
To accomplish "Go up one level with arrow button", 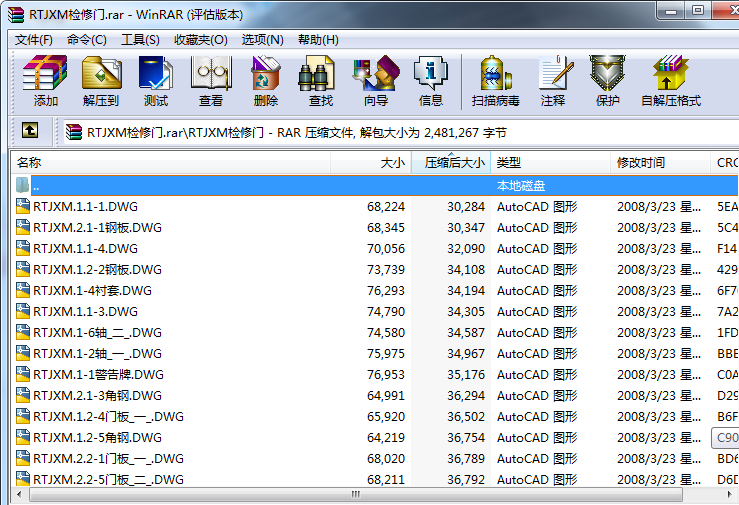I will [x=30, y=130].
